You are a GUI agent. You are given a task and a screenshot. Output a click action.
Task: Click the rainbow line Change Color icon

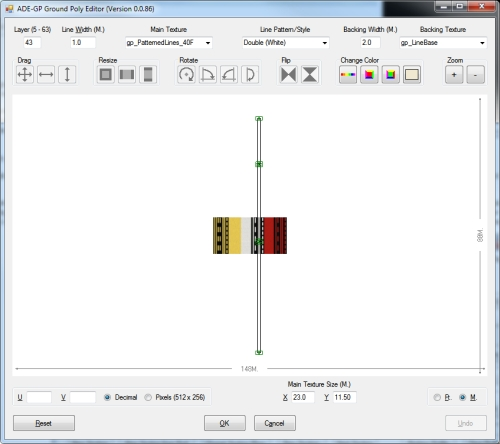(x=348, y=74)
